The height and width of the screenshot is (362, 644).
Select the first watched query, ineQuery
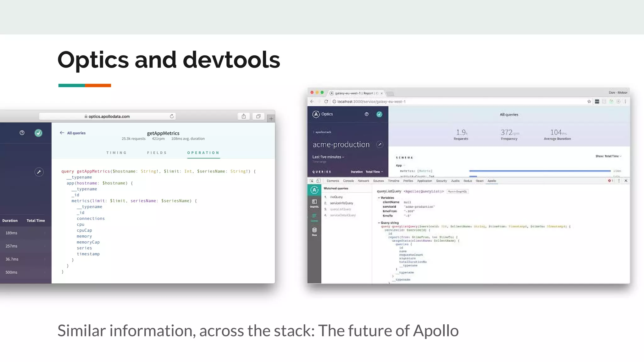(x=336, y=197)
